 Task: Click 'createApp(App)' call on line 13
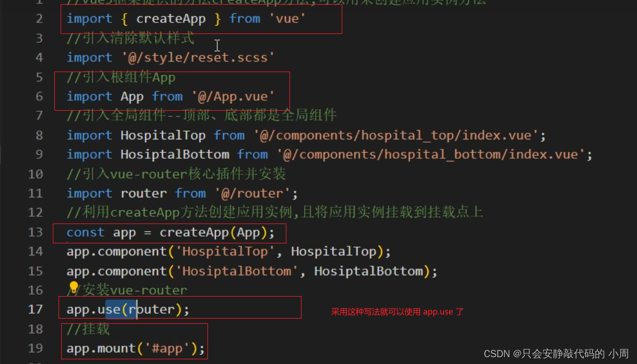coord(214,232)
